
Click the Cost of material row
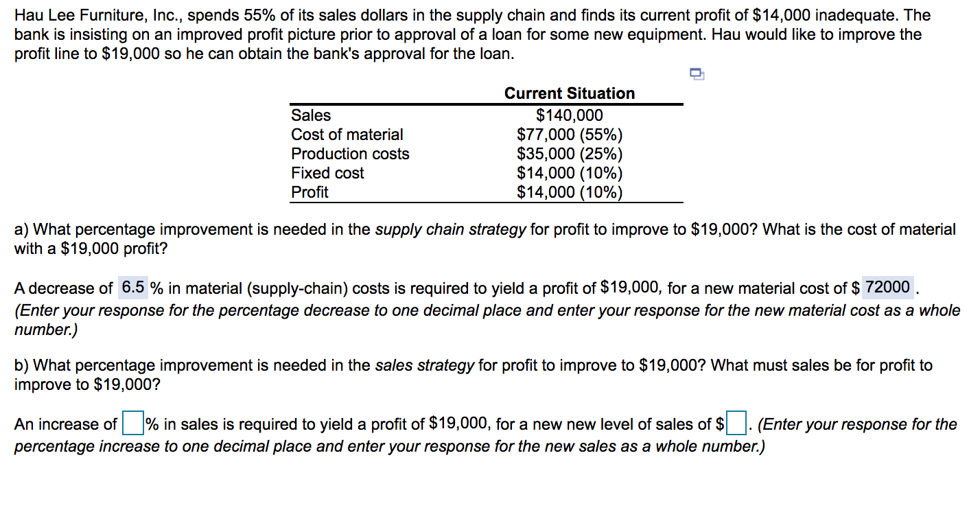[347, 134]
